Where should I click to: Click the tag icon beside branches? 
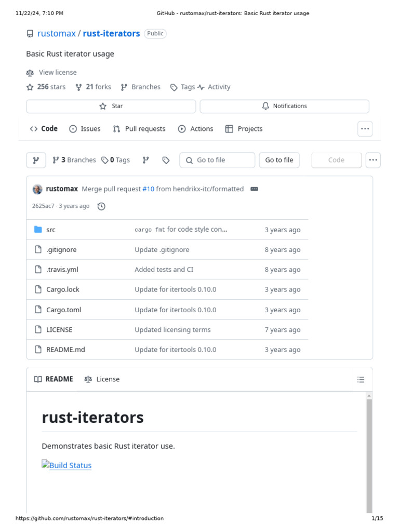(x=166, y=160)
